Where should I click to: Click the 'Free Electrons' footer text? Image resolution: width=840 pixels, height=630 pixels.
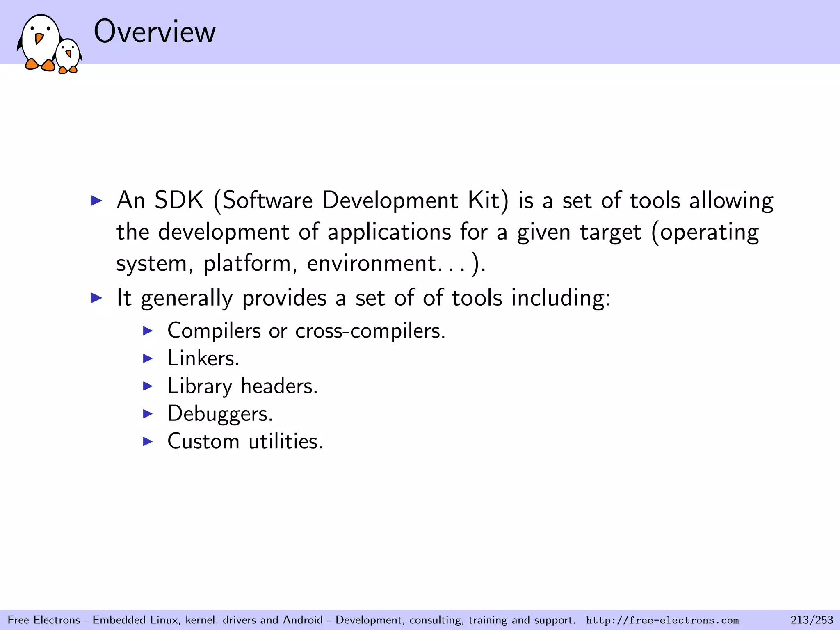pos(44,620)
